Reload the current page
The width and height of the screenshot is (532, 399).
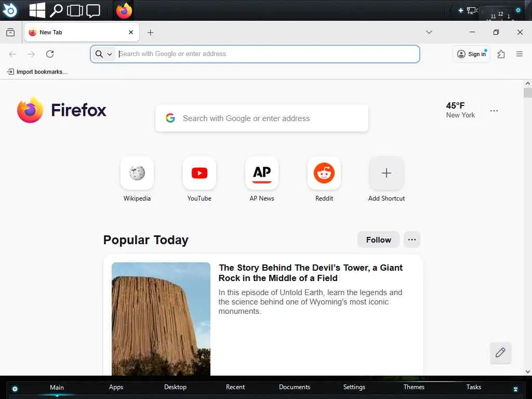coord(50,54)
